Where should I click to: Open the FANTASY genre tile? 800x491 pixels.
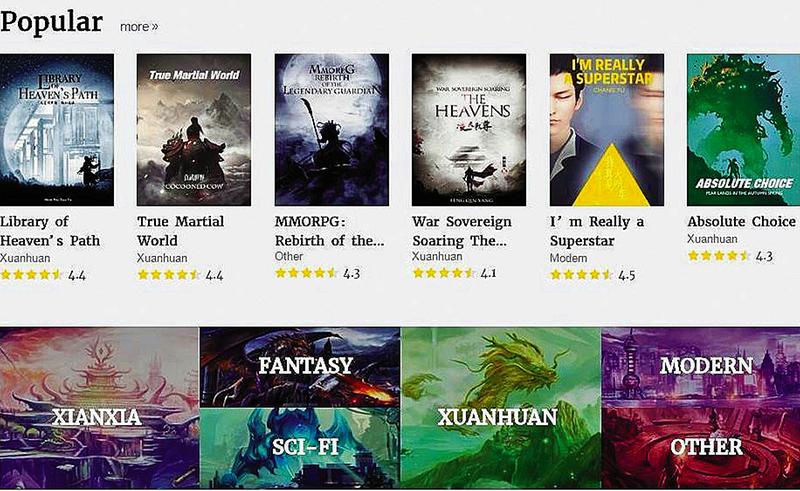[x=299, y=367]
